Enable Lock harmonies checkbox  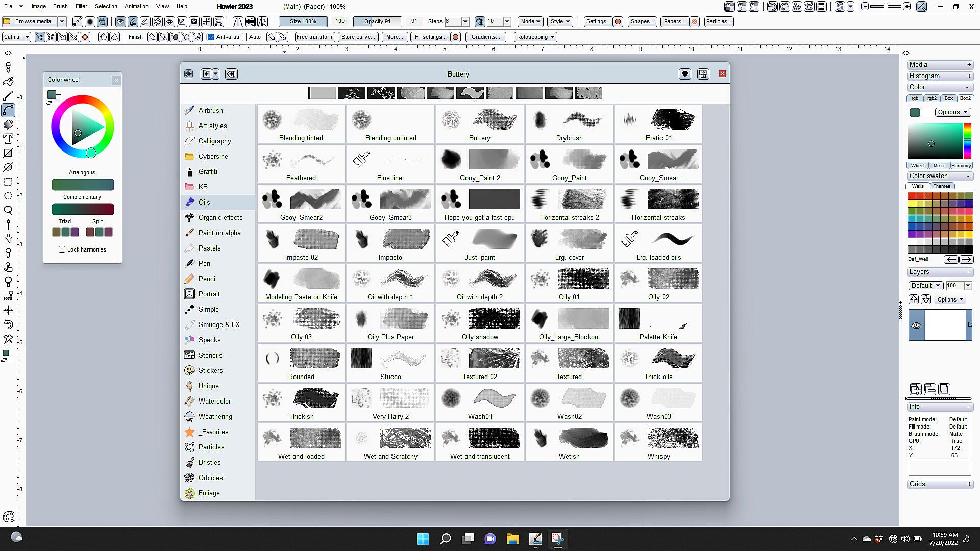point(62,249)
